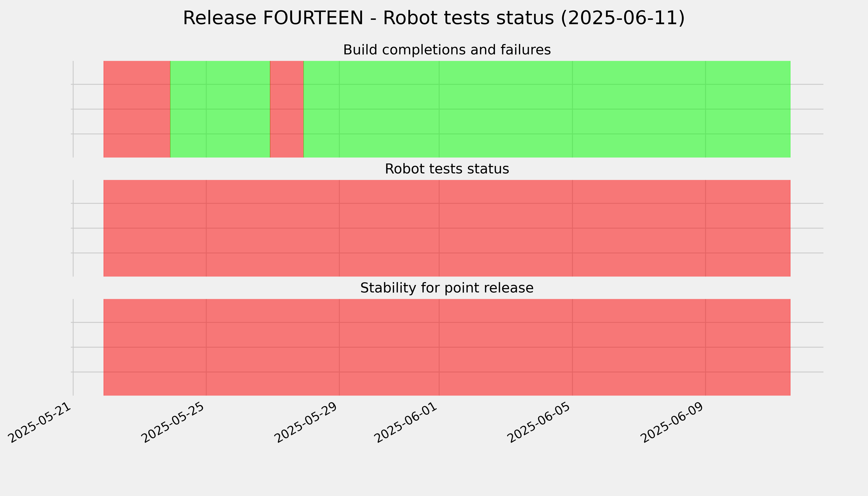868x496 pixels.
Task: Click the gap before the red band in Robot tests chart
Action: click(89, 228)
